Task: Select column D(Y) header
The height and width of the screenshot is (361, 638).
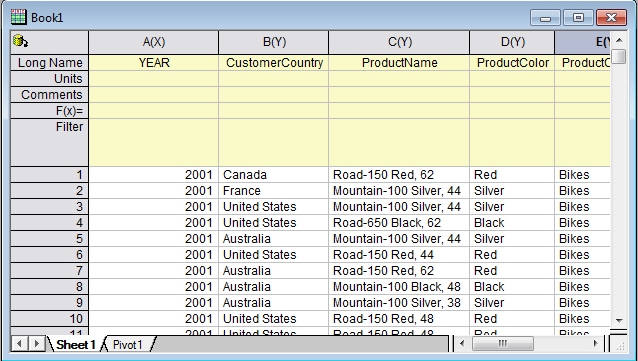Action: point(512,42)
